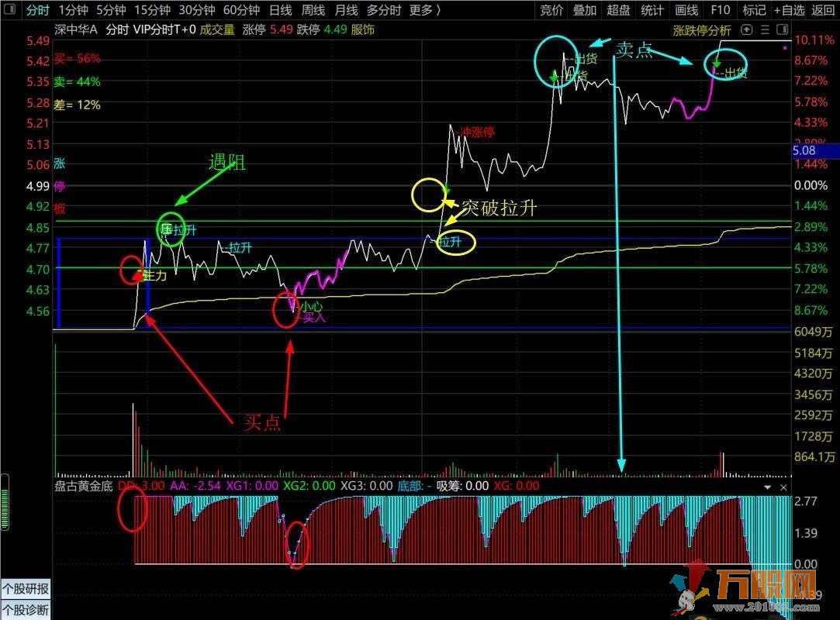Expand the 盘古黄金底 panel dropdown triangle
840x620 pixels.
[768, 487]
